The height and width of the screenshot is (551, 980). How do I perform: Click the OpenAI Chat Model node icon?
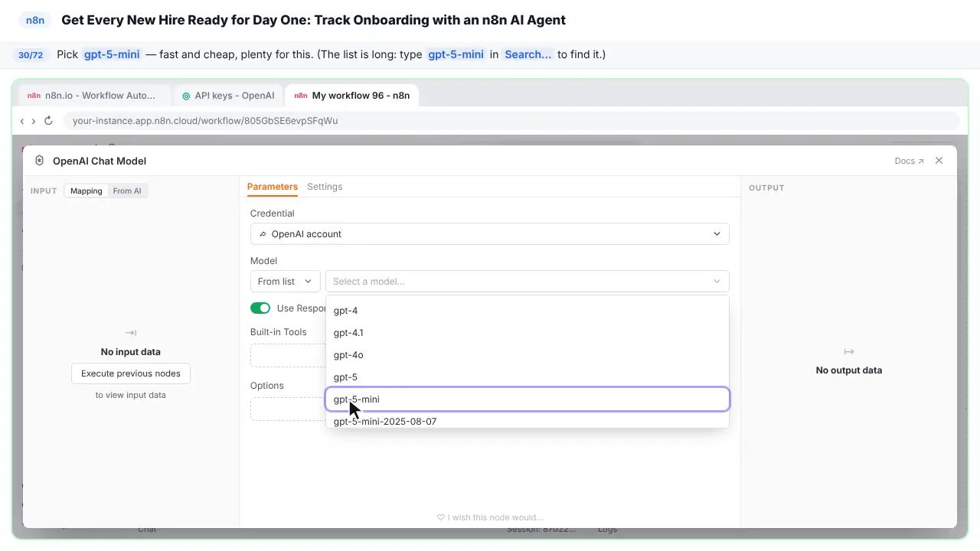coord(40,161)
